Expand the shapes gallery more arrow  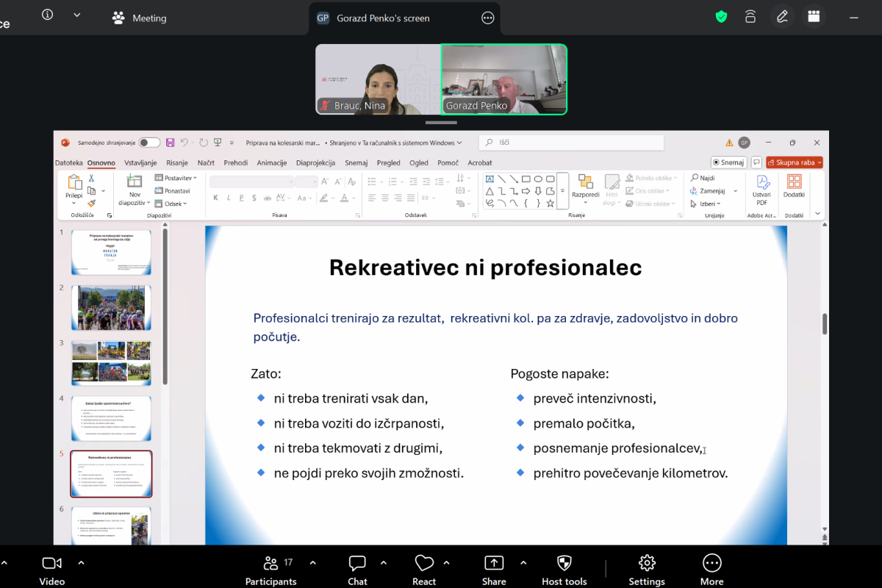(562, 190)
